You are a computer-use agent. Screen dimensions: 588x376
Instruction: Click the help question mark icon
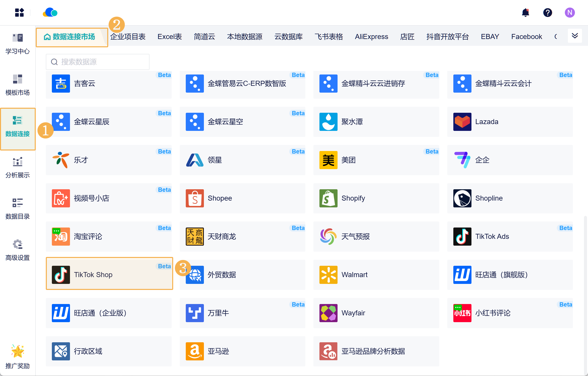(x=547, y=13)
